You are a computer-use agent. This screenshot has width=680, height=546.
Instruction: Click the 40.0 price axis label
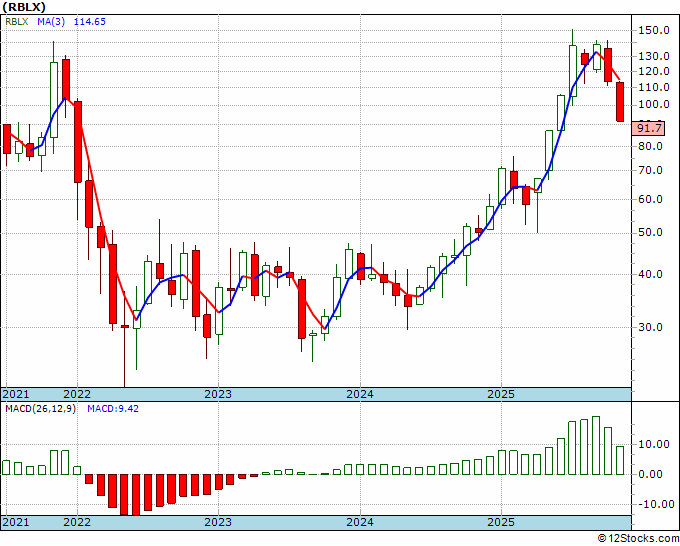tap(651, 275)
